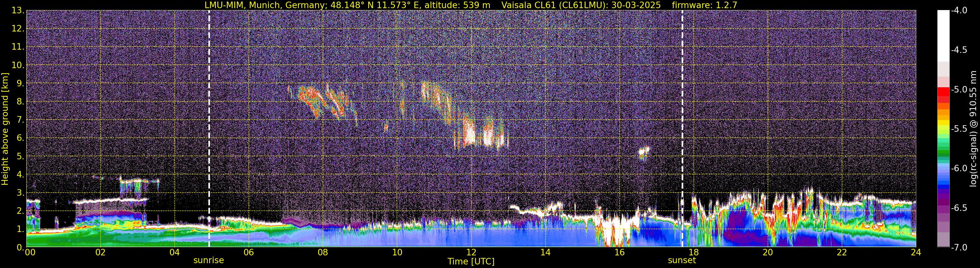Click the '10.' tick on the height axis

(18, 65)
